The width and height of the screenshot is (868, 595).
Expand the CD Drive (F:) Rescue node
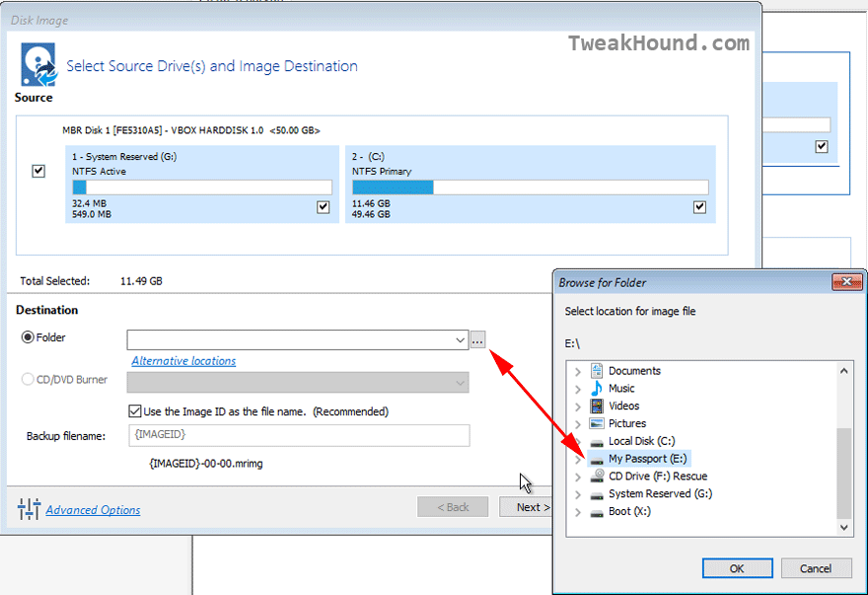click(x=578, y=477)
